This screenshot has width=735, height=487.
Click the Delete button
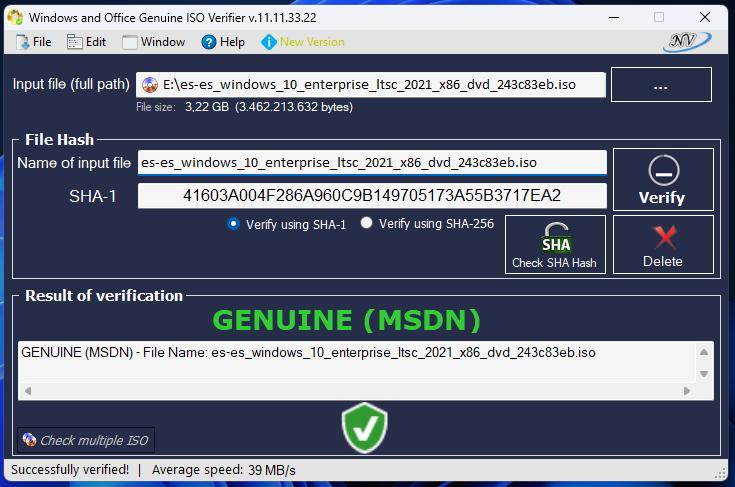(x=663, y=245)
